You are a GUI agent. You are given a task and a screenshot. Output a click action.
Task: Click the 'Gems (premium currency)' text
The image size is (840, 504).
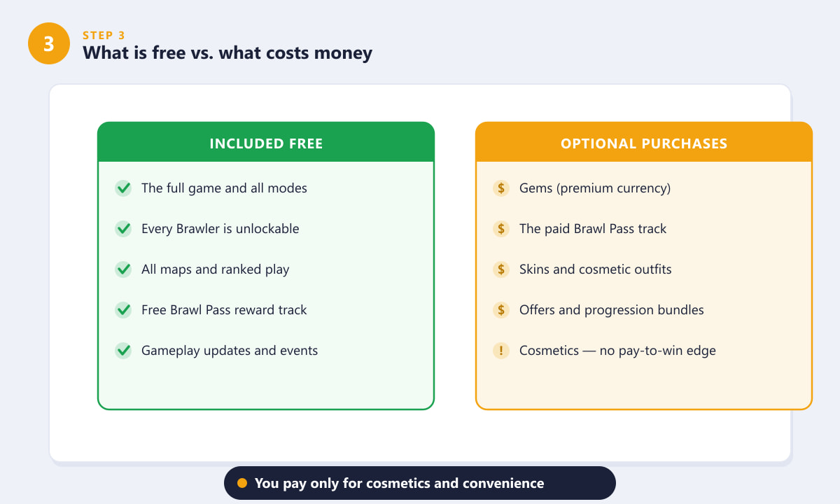point(595,188)
